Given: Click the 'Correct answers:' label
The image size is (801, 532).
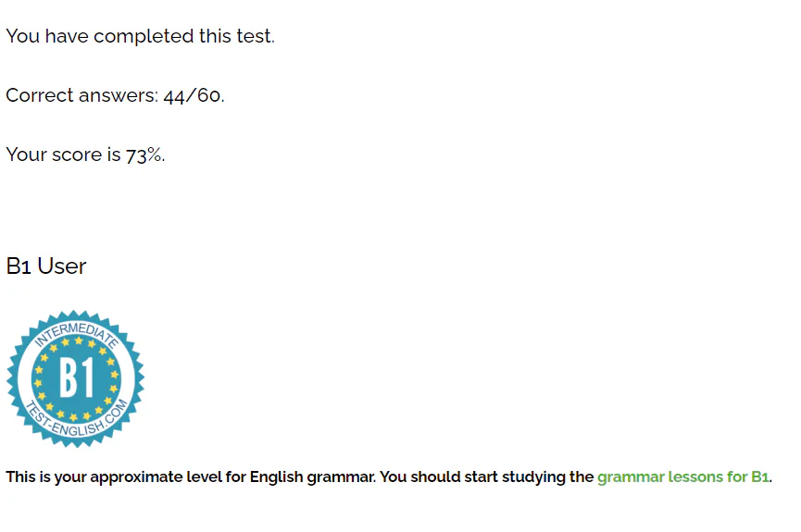Looking at the screenshot, I should pos(82,95).
